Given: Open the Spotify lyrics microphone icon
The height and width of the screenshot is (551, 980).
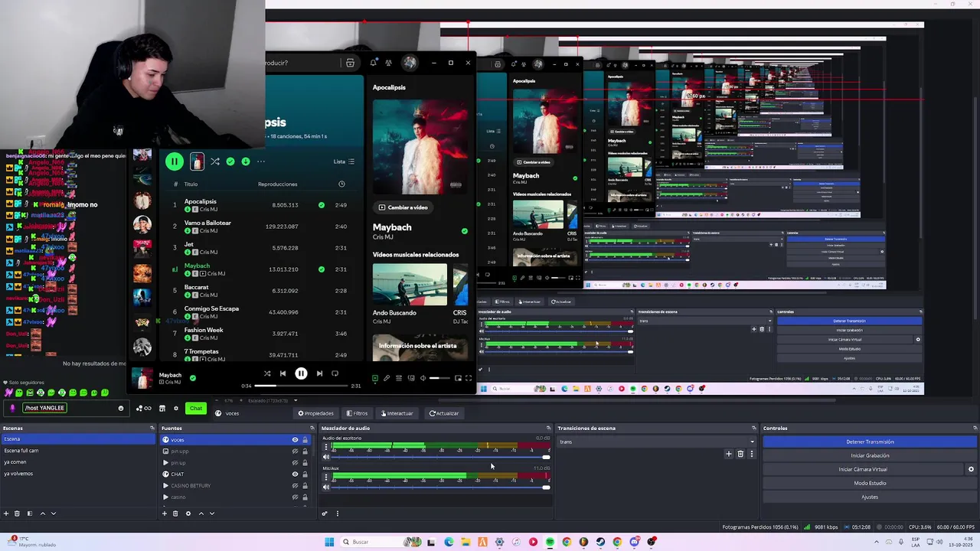Looking at the screenshot, I should 387,378.
